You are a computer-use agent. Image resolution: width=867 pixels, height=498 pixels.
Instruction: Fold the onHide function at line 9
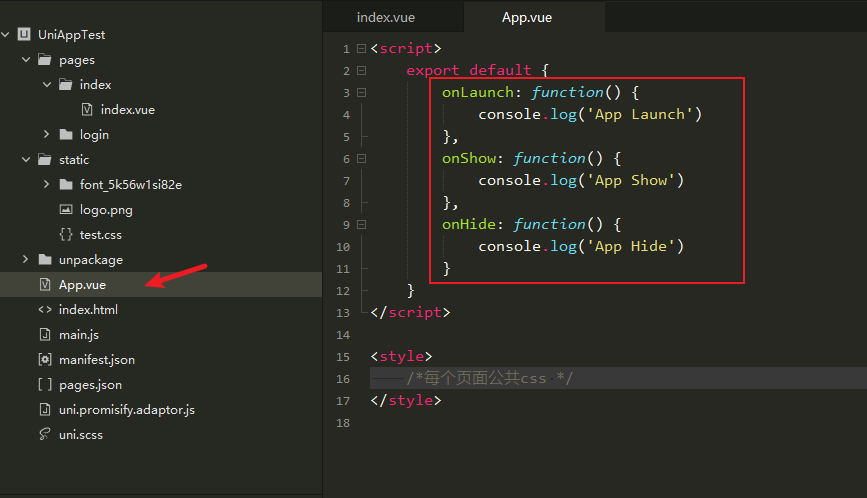coord(361,224)
